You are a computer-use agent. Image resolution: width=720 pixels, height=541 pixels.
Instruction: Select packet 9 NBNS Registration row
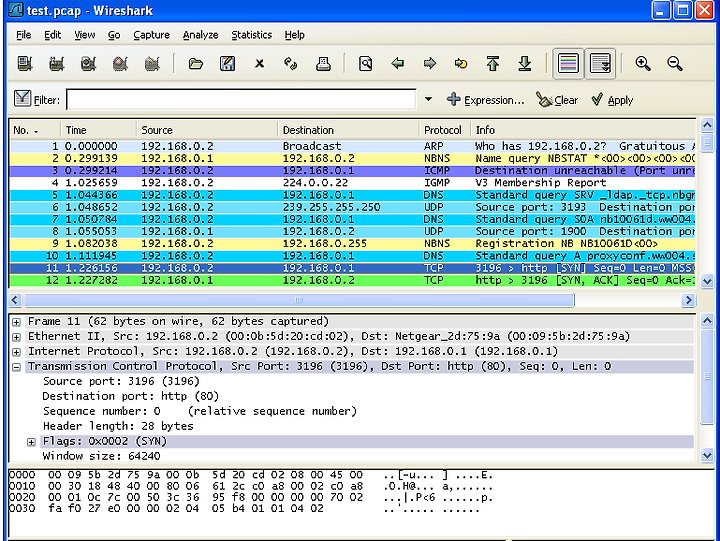352,244
